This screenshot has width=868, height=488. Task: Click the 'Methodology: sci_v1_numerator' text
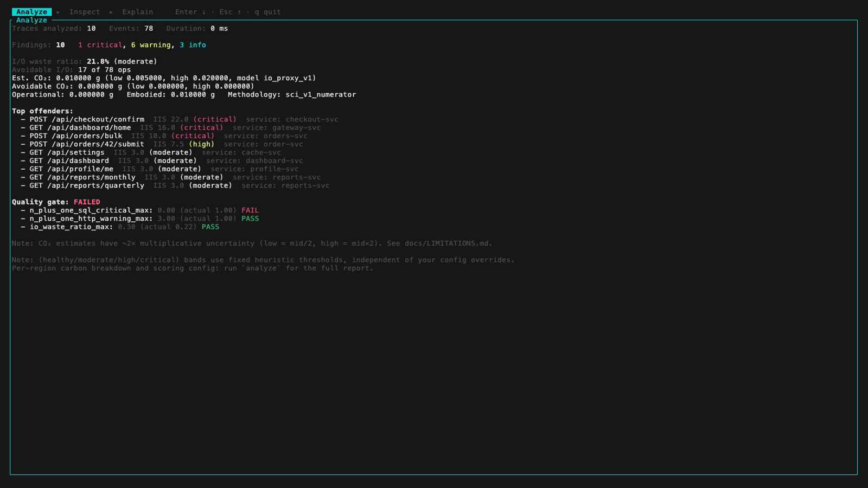point(292,94)
